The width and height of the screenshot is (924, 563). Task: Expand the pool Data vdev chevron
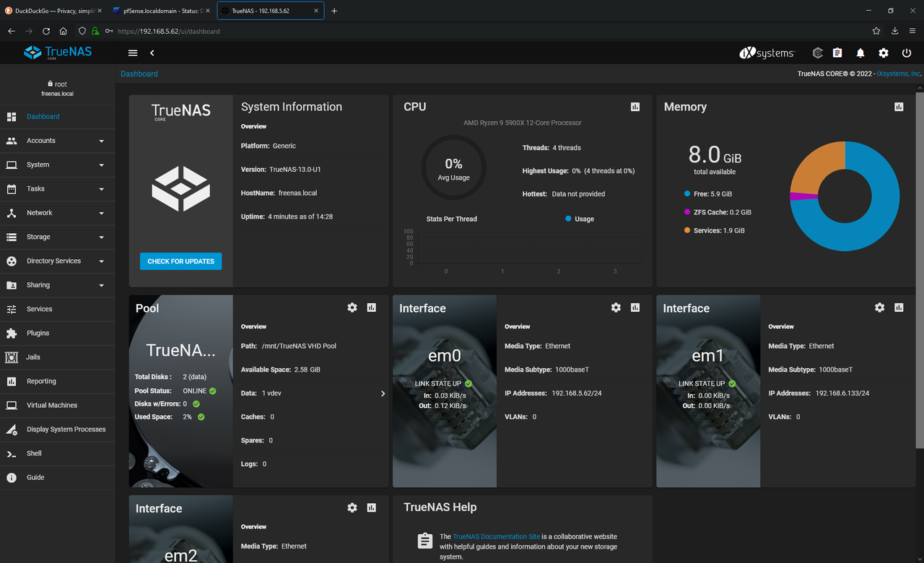click(x=383, y=393)
